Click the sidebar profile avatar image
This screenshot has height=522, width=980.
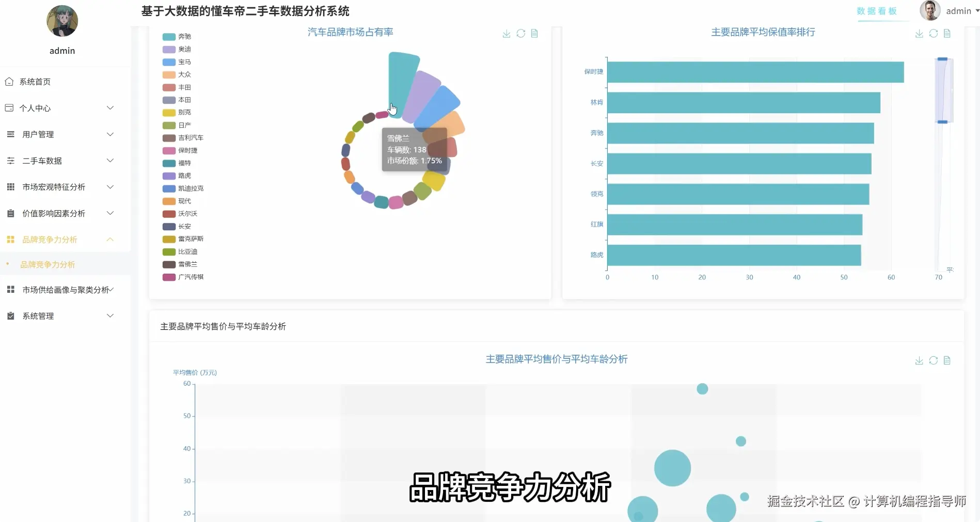(62, 21)
